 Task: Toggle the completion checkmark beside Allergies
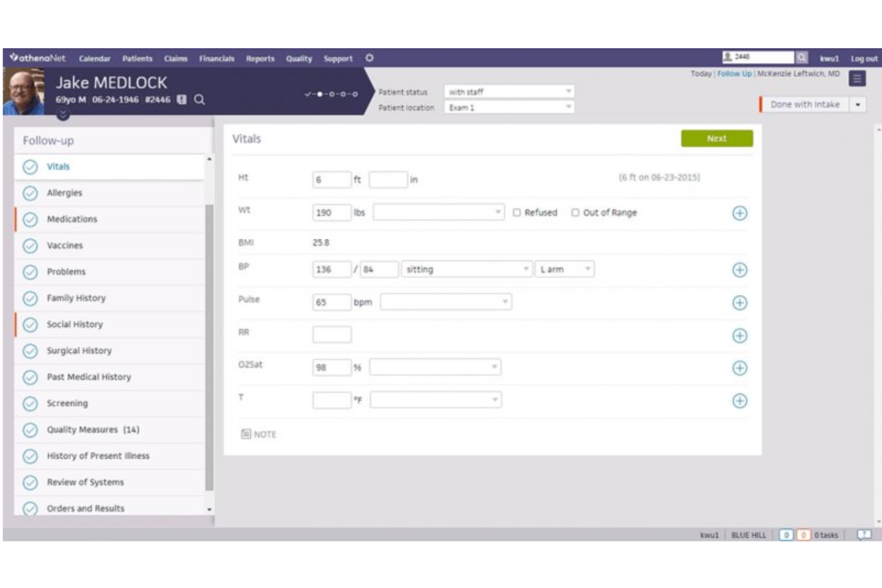tap(31, 192)
